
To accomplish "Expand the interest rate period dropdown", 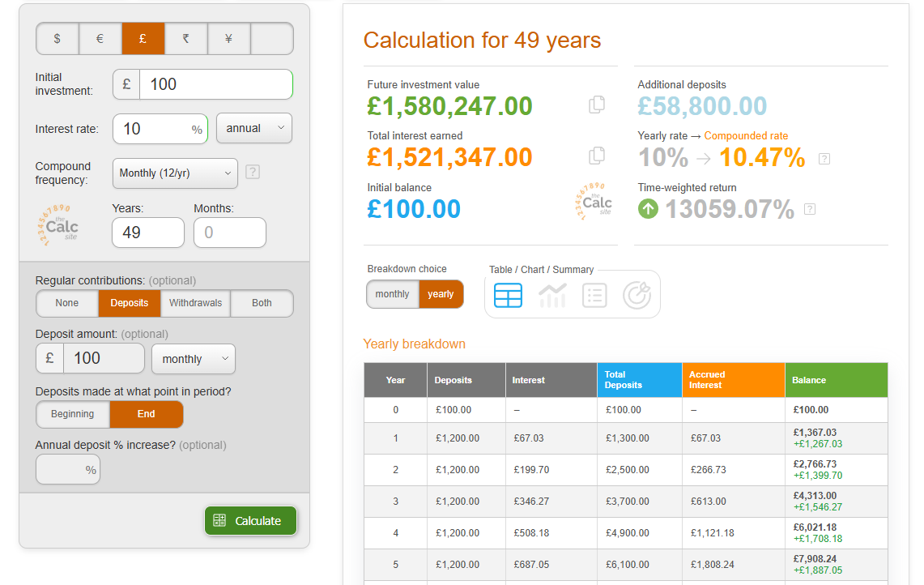I will (254, 128).
